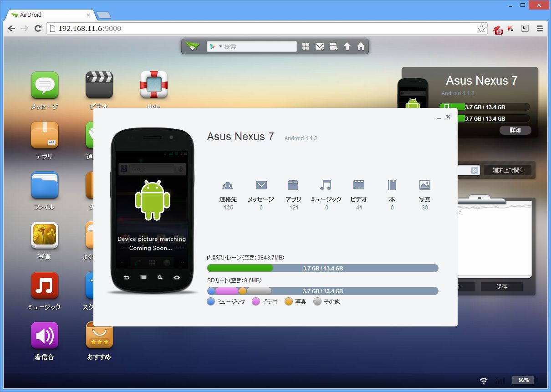
Task: Click the pink ビデオ legend swatch
Action: coord(256,301)
